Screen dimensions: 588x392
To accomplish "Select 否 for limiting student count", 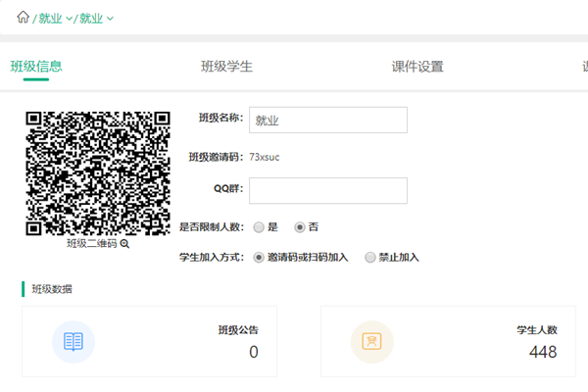I will pos(299,227).
